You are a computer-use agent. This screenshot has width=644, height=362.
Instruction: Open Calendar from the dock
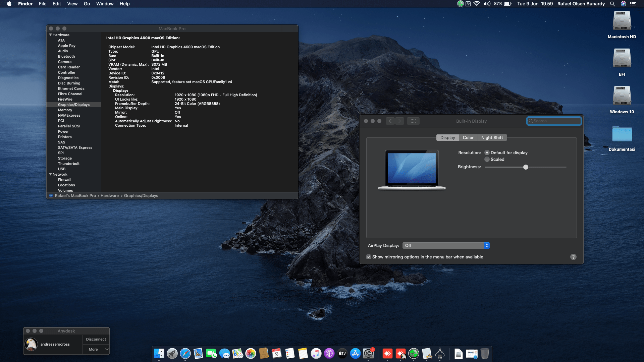click(277, 353)
